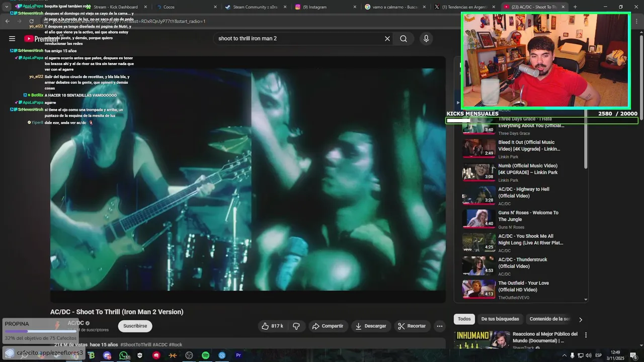Start voice search with microphone icon
This screenshot has width=644, height=362.
point(426,39)
